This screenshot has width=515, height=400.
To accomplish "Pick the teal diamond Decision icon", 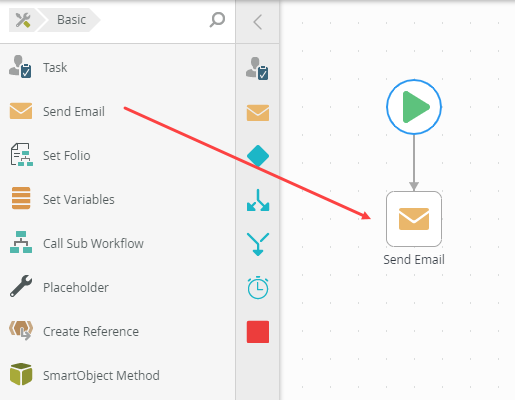I will pos(258,156).
